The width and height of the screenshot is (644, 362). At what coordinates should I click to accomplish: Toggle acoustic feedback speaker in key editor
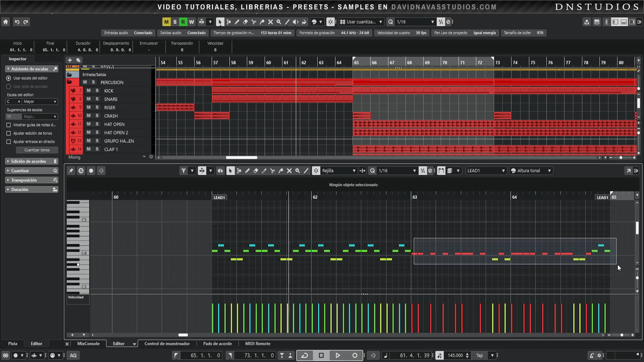click(220, 171)
